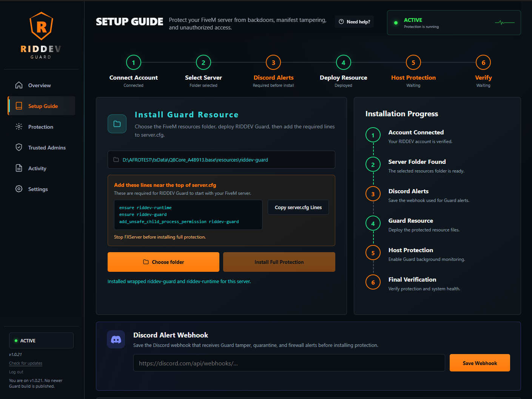Click the "Protection is running" status text

pyautogui.click(x=421, y=27)
